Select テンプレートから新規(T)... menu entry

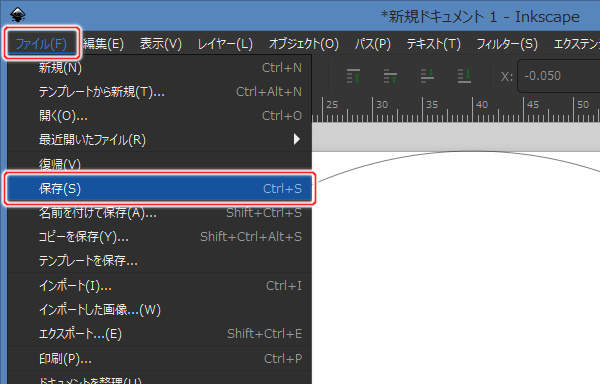(x=160, y=92)
